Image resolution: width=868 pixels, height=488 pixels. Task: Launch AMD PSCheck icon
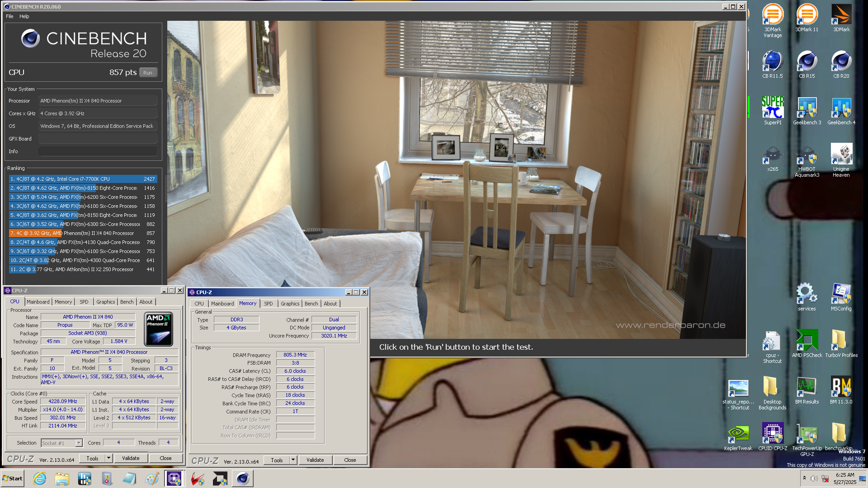coord(807,343)
